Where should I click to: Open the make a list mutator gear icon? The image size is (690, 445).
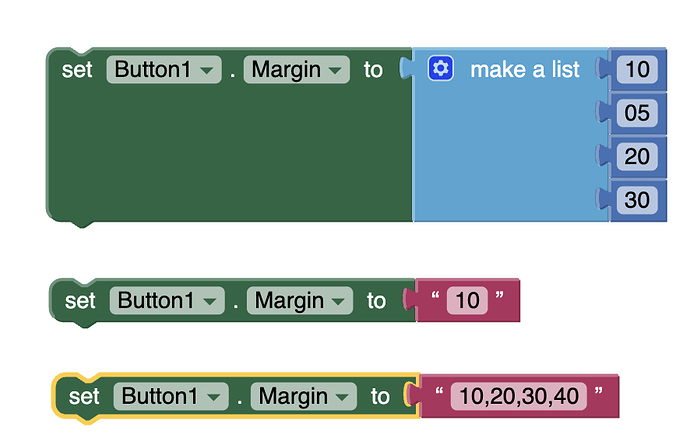440,68
